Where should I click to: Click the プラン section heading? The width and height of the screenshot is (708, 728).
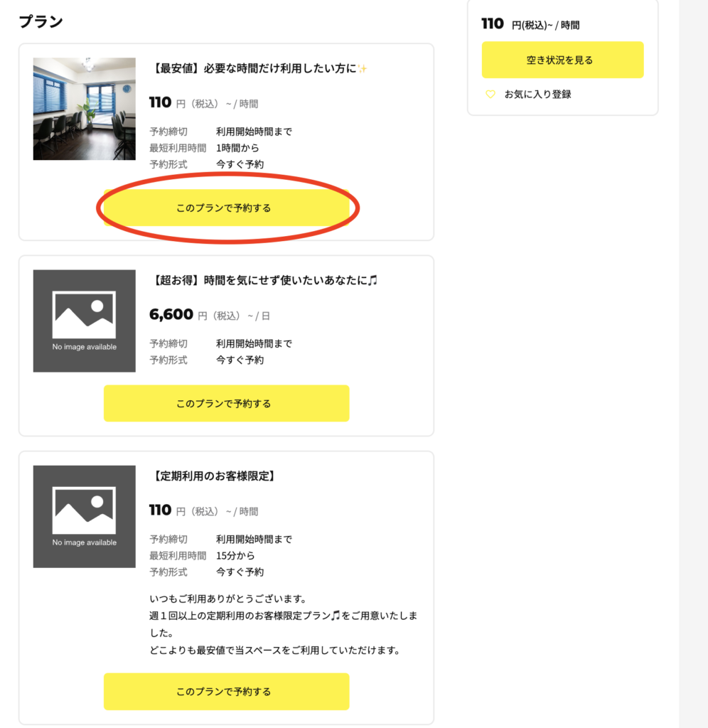point(41,21)
